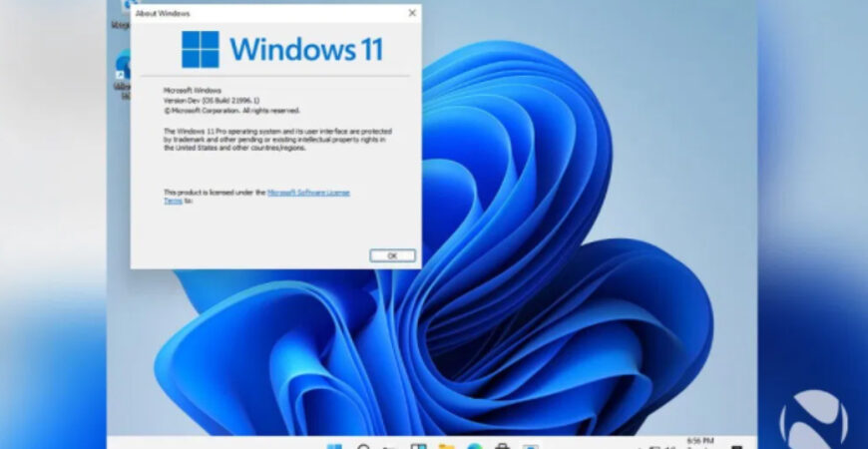
Task: Click "© Microsoft Corporation. All rights reserved." text
Action: tap(231, 110)
